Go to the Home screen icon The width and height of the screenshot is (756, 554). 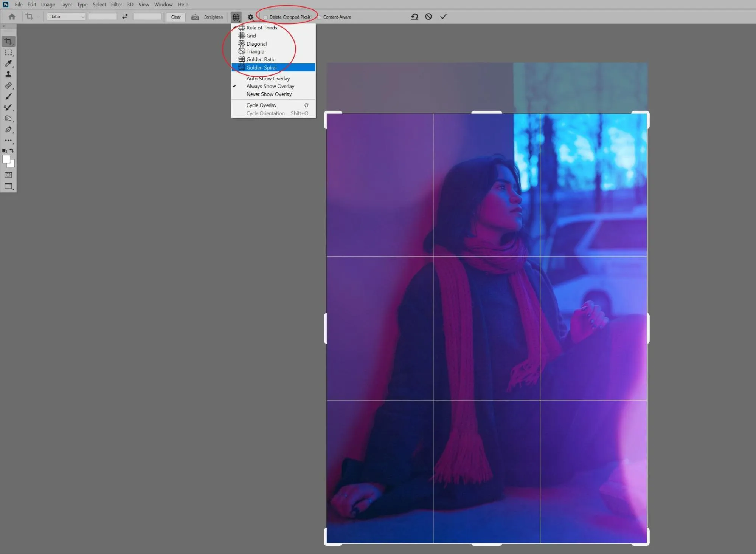(x=12, y=17)
